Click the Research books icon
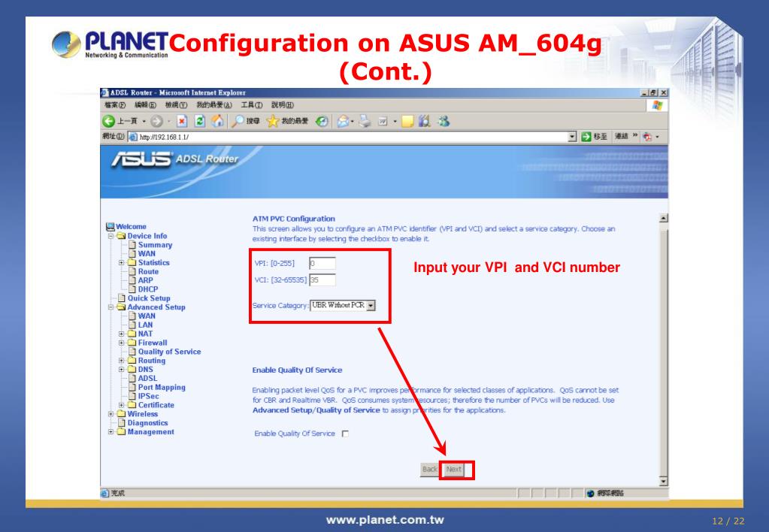Screen dimensions: 769x532 click(425, 121)
